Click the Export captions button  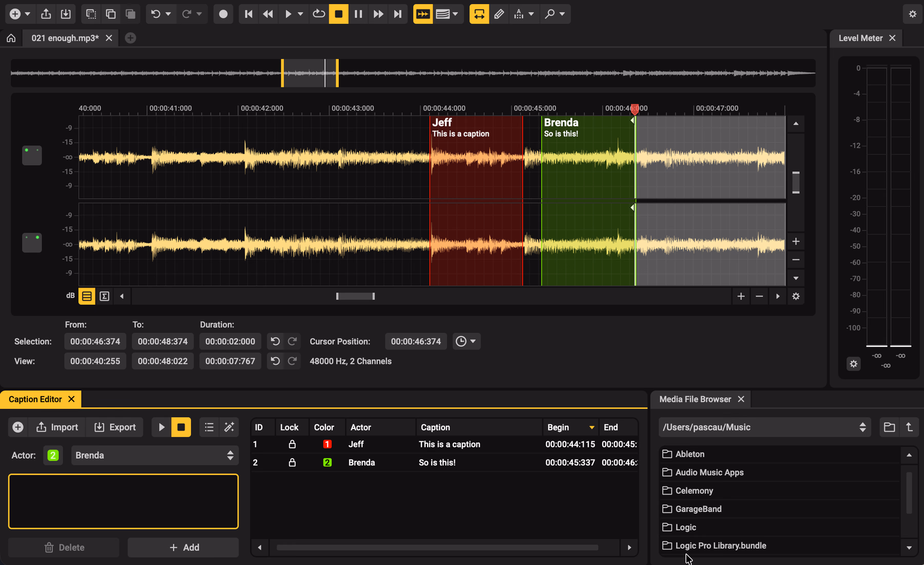[115, 427]
